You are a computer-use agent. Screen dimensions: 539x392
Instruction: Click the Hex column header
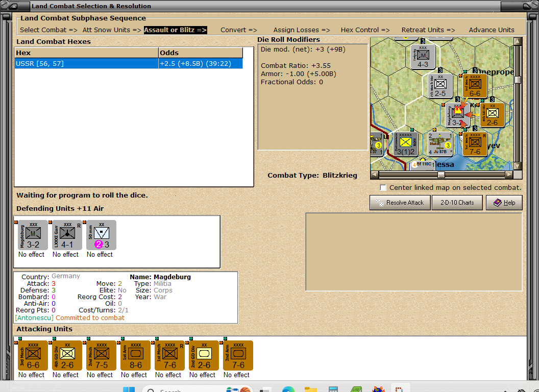coord(86,53)
